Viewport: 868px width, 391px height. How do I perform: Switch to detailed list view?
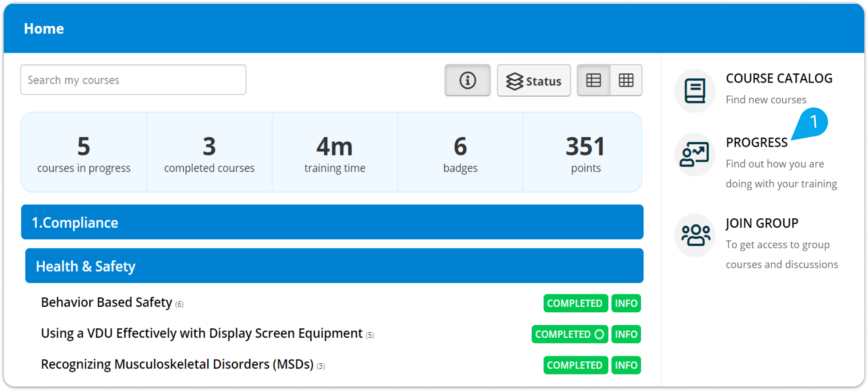click(594, 80)
